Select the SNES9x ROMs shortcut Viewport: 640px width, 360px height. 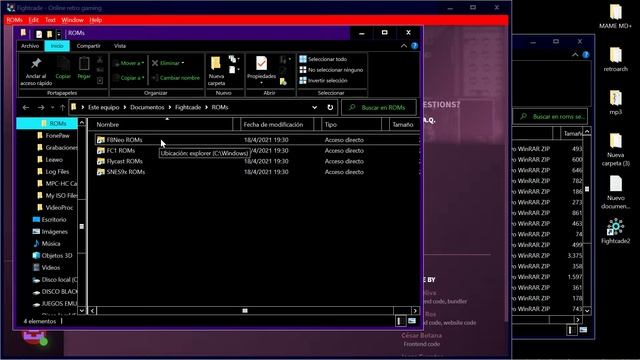pos(121,172)
